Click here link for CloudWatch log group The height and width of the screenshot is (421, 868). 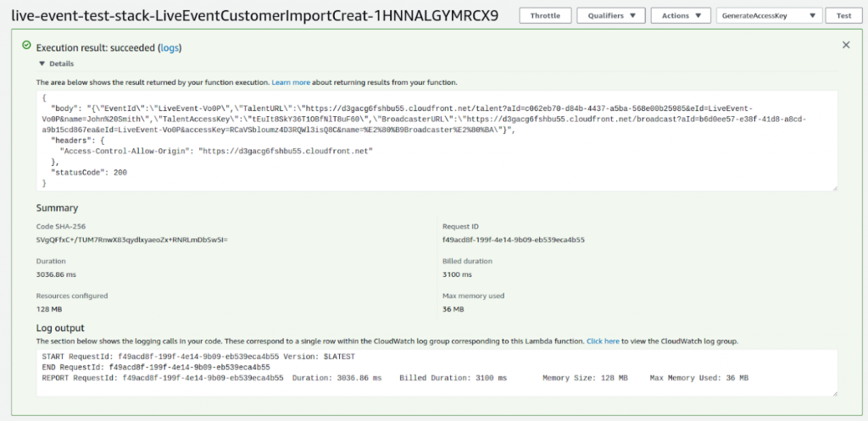tap(604, 341)
